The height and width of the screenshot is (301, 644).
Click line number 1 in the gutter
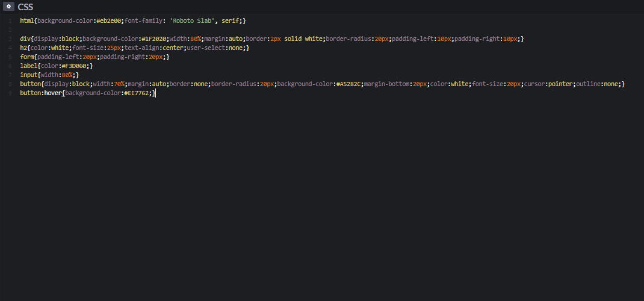coord(10,21)
